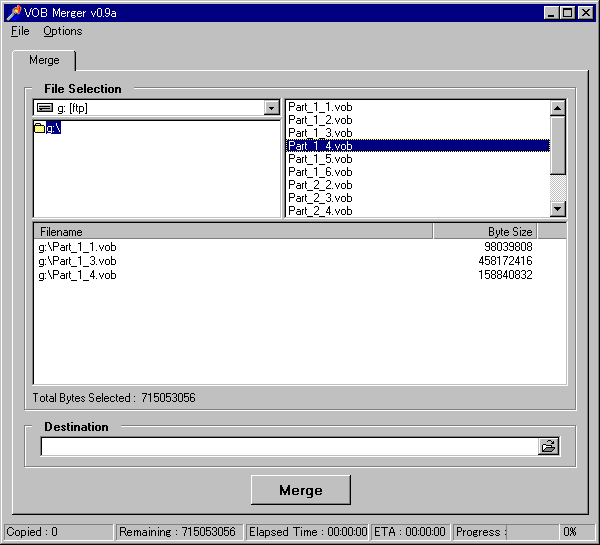Screen dimensions: 600x545
Task: Maximize the VOB Merger window
Action: (567, 13)
